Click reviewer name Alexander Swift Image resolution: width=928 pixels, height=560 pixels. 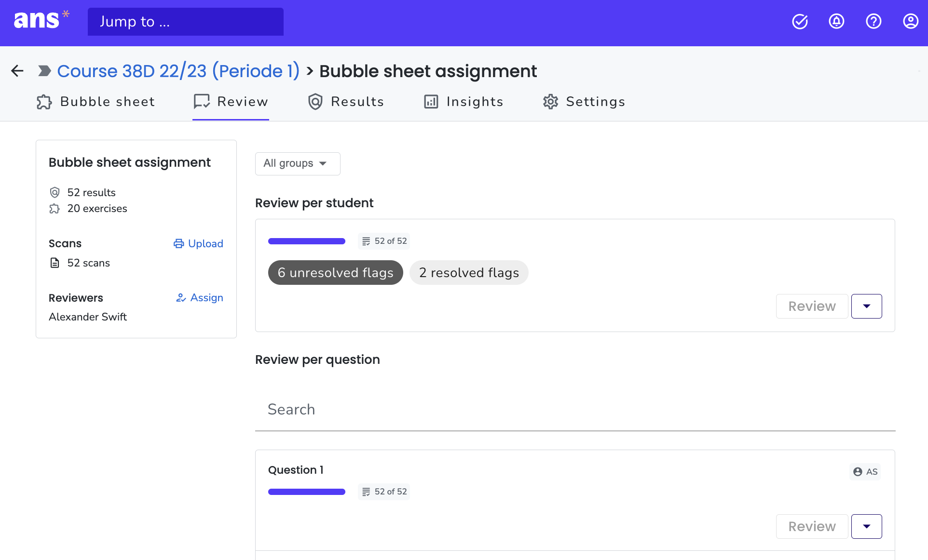coord(88,317)
